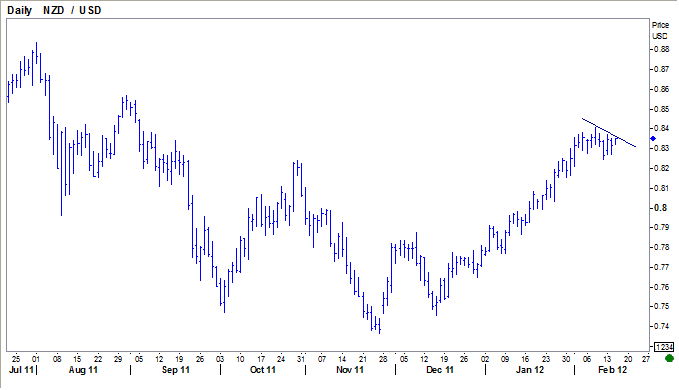Select the descending trendline near Feb 12
The width and height of the screenshot is (679, 390).
click(609, 132)
